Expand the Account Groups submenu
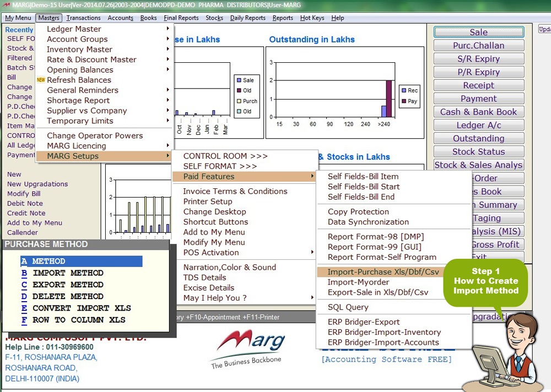 click(x=104, y=39)
